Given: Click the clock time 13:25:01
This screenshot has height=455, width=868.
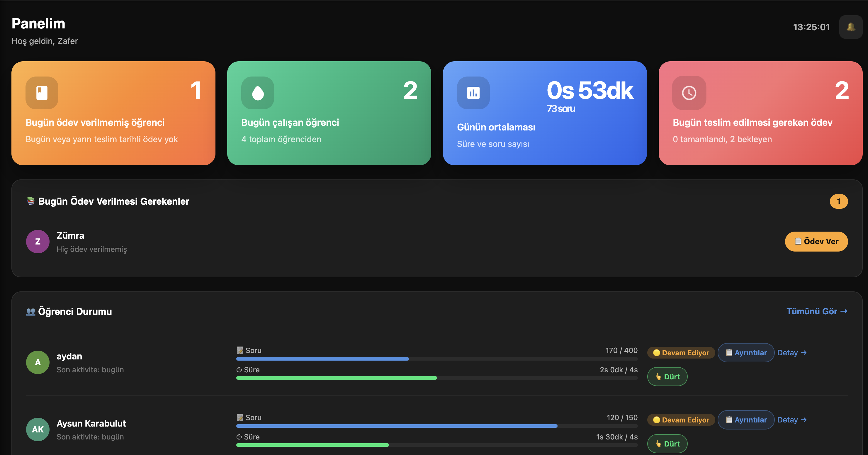Looking at the screenshot, I should point(811,27).
